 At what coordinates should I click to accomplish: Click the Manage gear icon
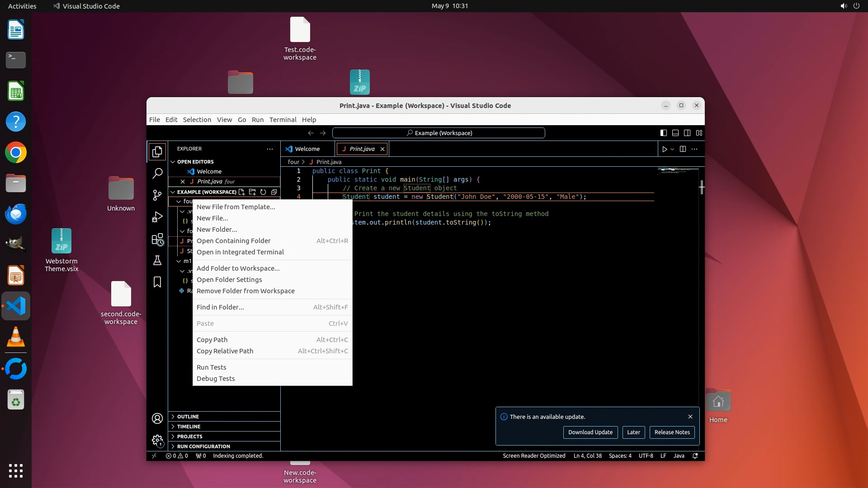click(157, 440)
